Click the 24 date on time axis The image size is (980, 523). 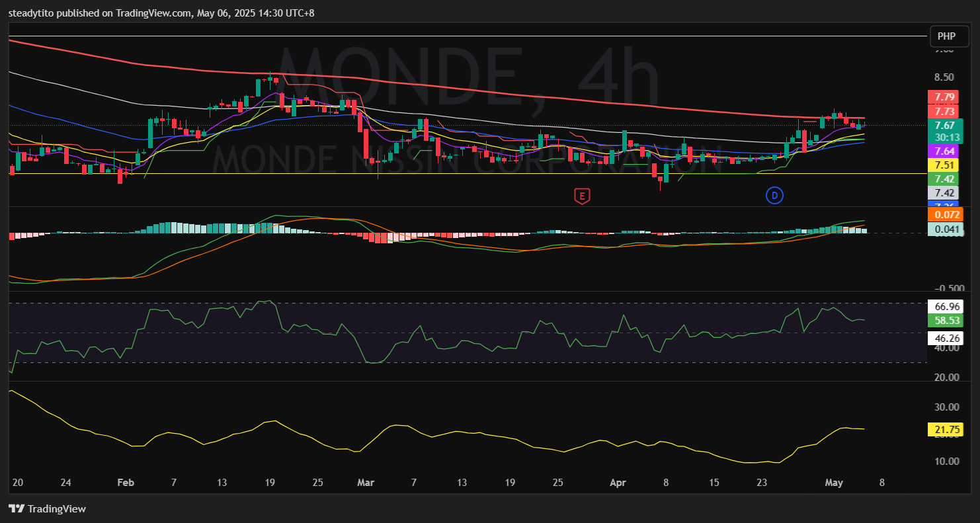pos(65,483)
